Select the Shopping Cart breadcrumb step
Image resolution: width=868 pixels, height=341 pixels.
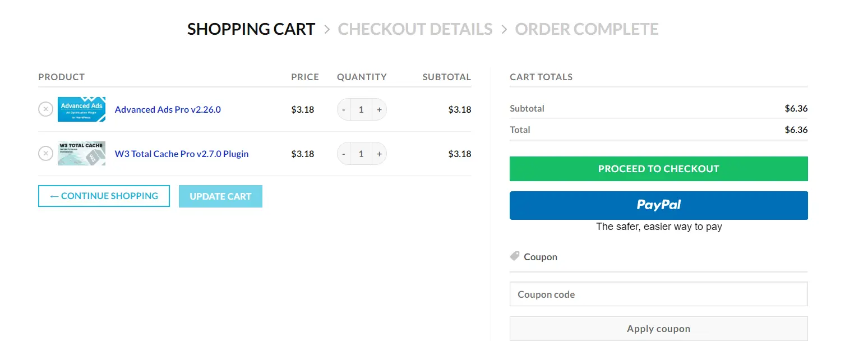tap(251, 29)
